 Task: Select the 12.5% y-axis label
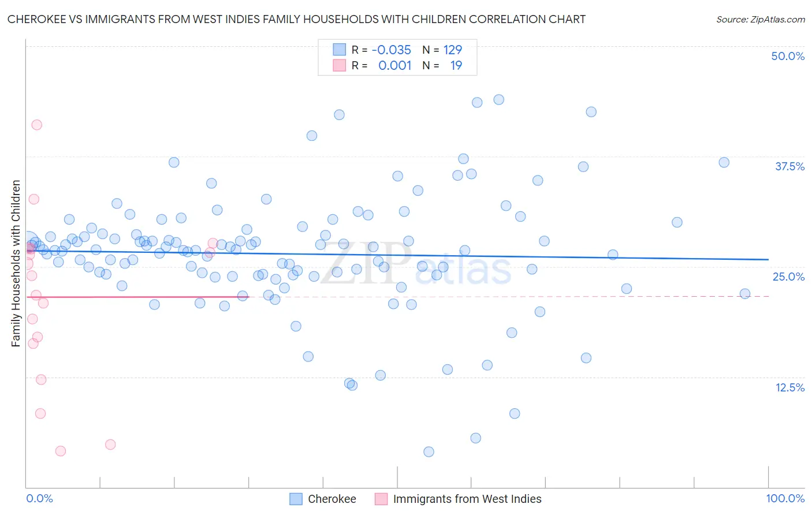(x=789, y=387)
